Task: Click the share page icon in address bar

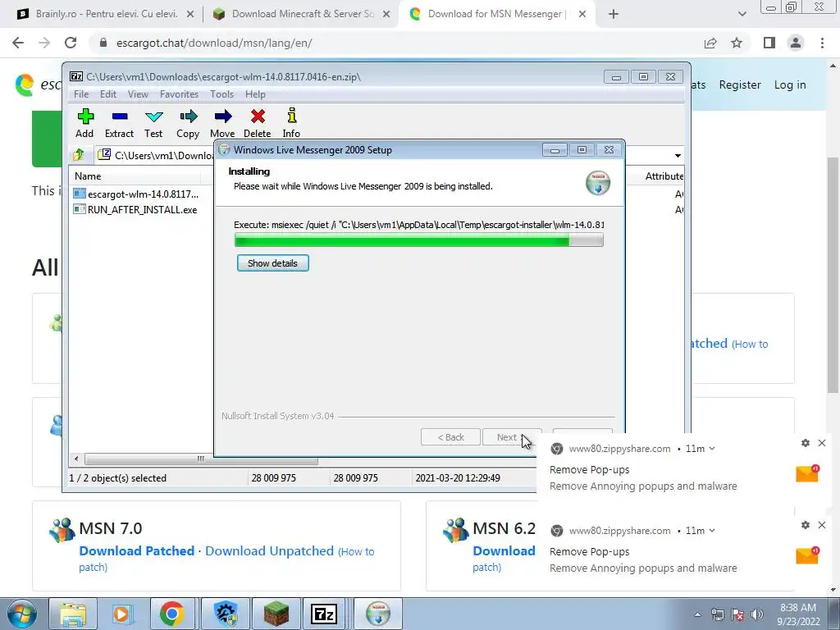Action: [710, 43]
